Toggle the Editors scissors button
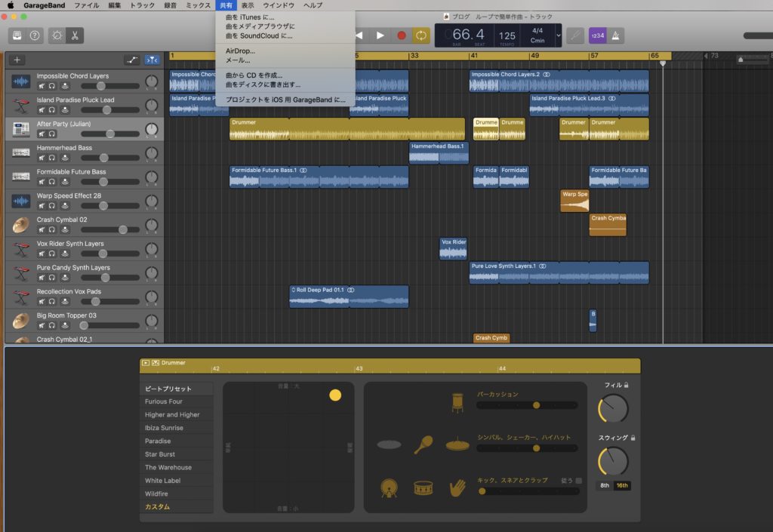The width and height of the screenshot is (773, 532). pos(75,35)
